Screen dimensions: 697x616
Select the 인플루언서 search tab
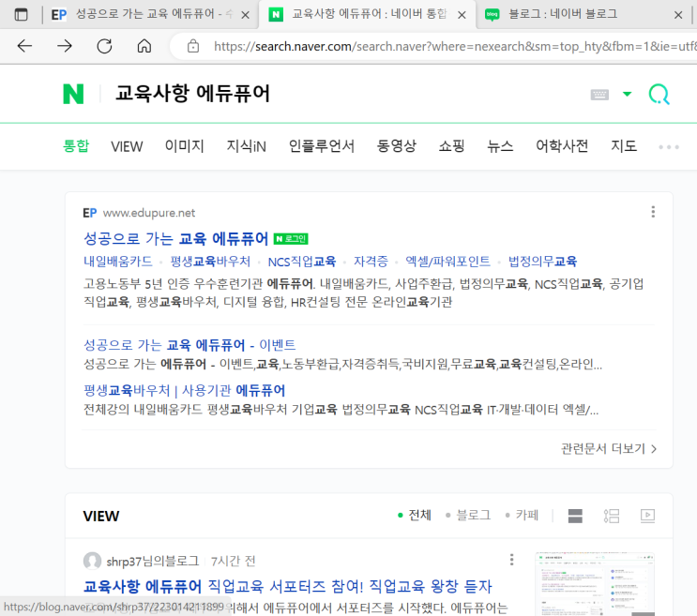[322, 145]
